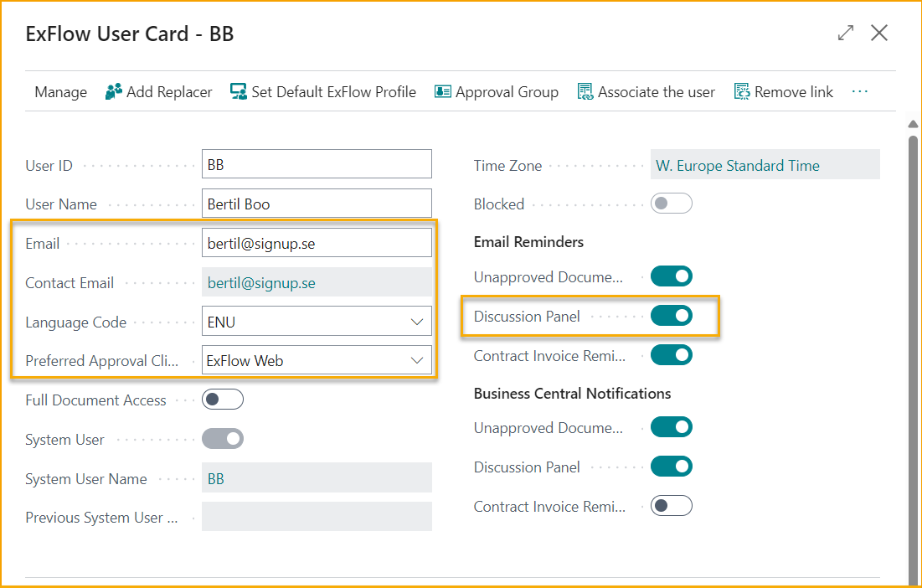Click the Add Replacer icon

click(x=114, y=92)
